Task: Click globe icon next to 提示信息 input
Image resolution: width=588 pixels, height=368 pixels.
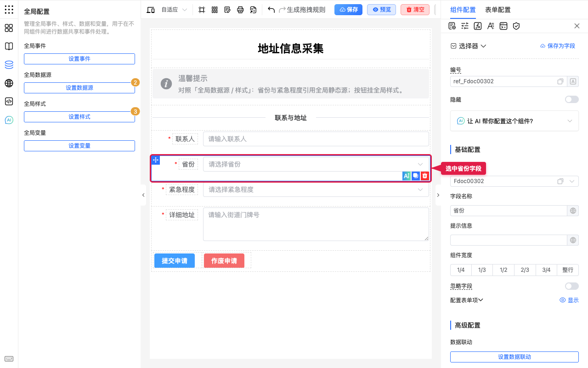Action: coord(573,240)
